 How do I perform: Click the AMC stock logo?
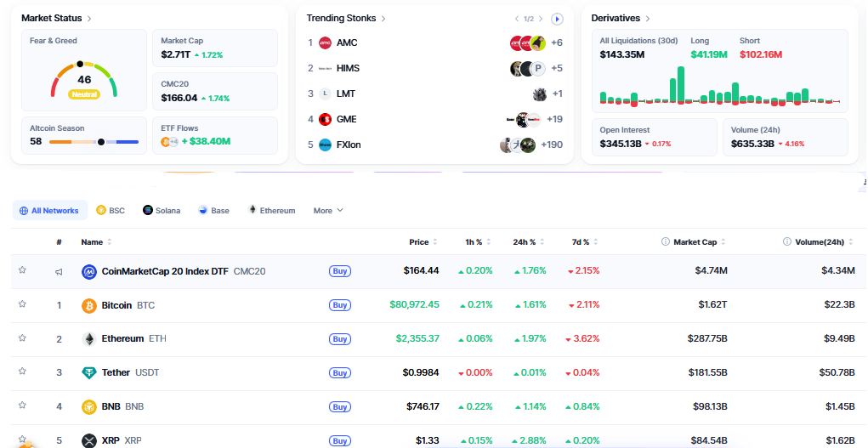point(325,43)
